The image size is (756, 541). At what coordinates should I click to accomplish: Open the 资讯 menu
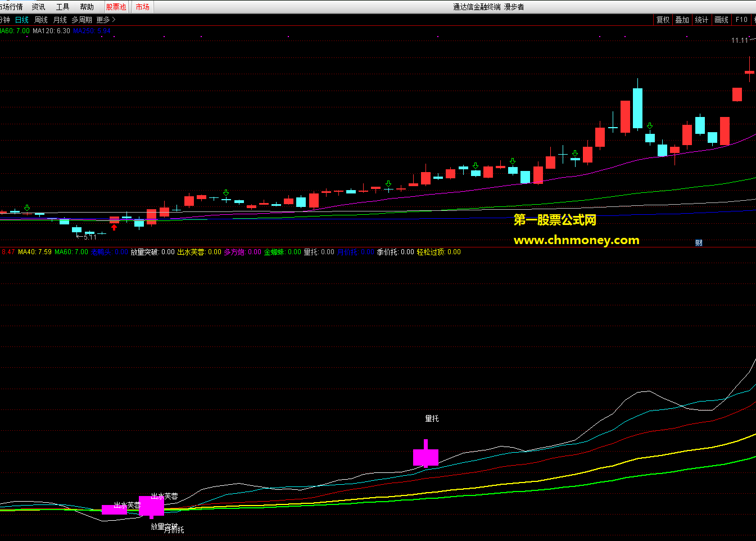click(x=38, y=7)
